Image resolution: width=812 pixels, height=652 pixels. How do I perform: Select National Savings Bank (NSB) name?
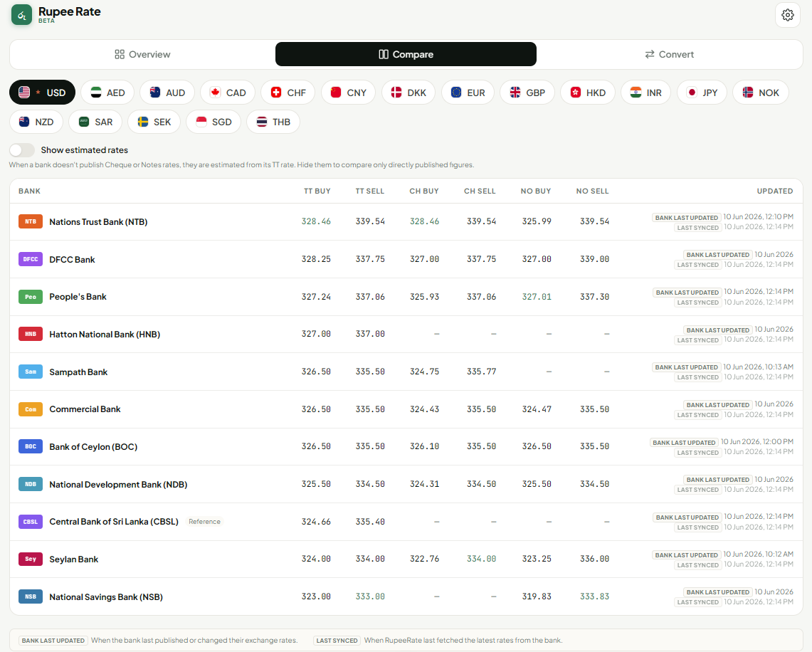click(106, 597)
